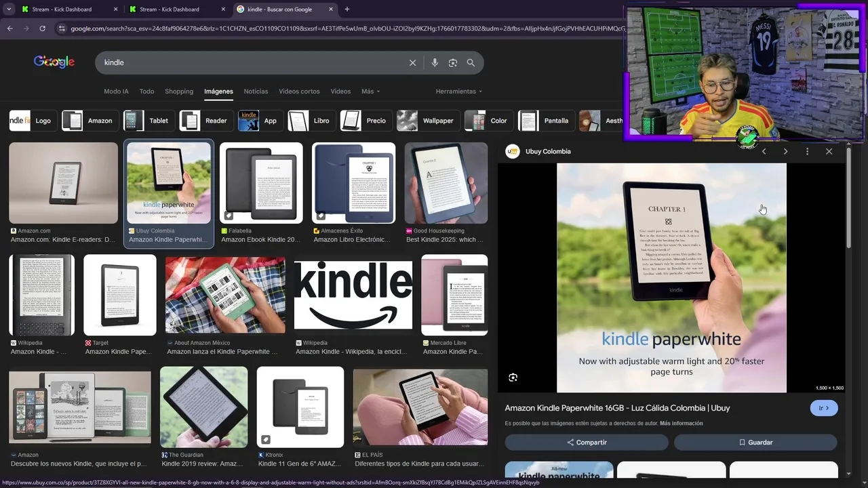This screenshot has width=868, height=488.
Task: Filter images by Reader chip
Action: click(206, 121)
